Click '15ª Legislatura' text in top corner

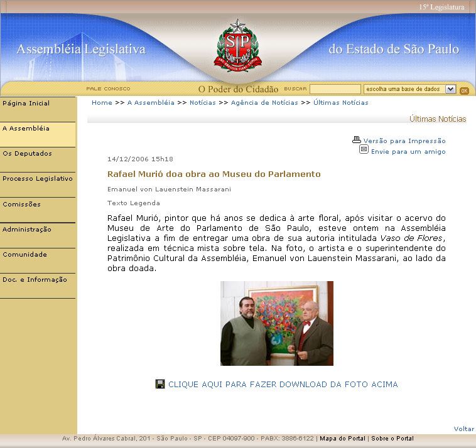tap(441, 7)
